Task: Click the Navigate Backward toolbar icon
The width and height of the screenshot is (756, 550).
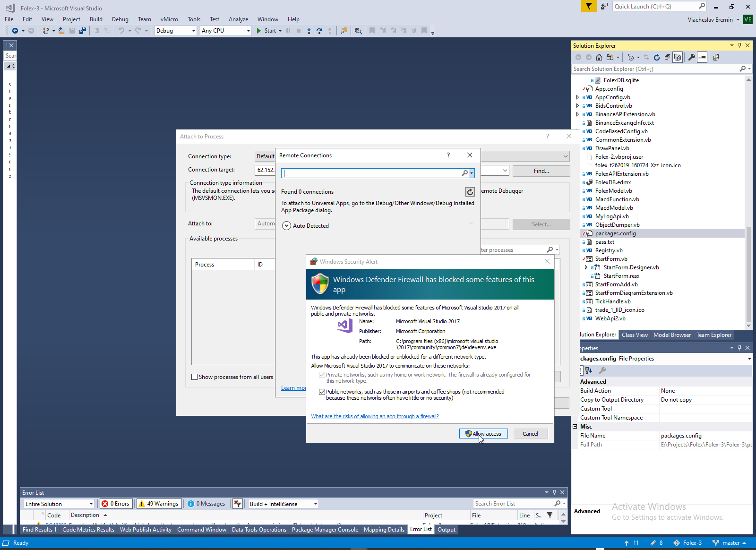Action: point(15,31)
